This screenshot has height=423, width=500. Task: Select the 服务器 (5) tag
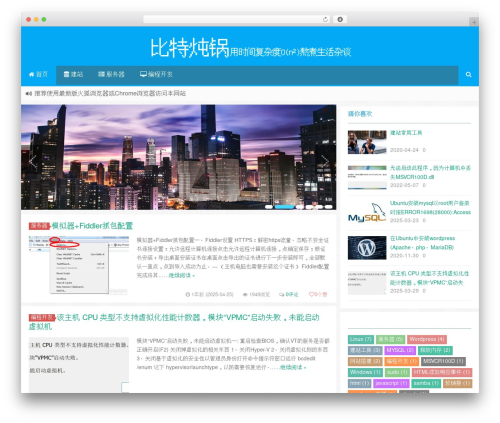390,339
